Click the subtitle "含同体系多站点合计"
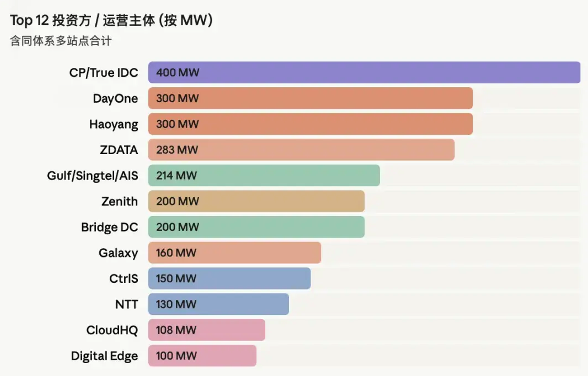This screenshot has width=588, height=376. point(61,41)
